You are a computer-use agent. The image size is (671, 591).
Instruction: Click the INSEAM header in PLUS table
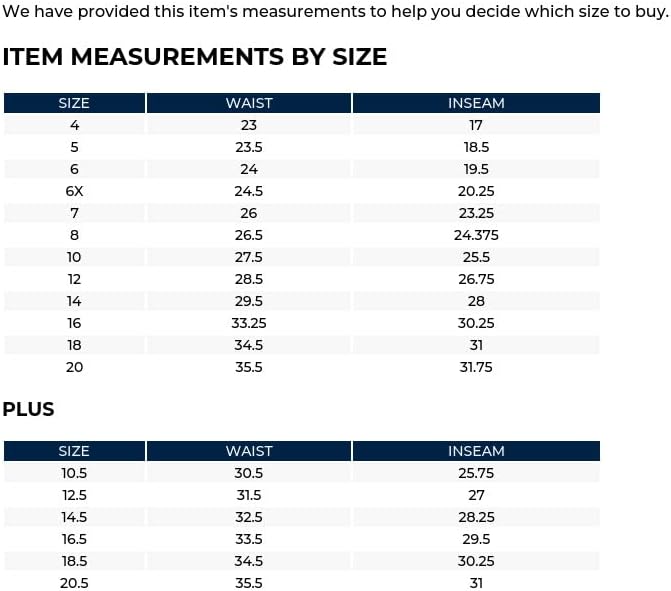tap(476, 451)
